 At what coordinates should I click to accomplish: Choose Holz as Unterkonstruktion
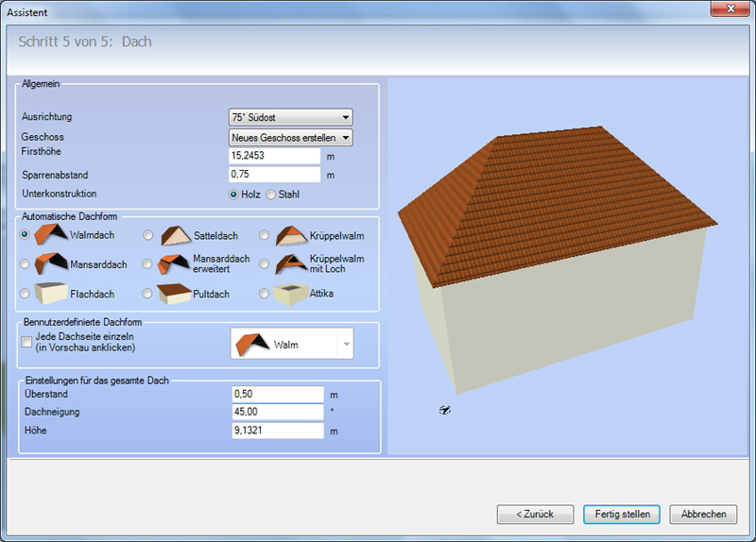233,195
